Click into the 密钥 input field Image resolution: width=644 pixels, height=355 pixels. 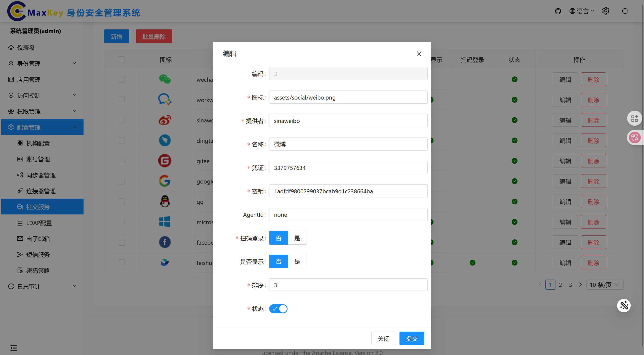pos(348,191)
